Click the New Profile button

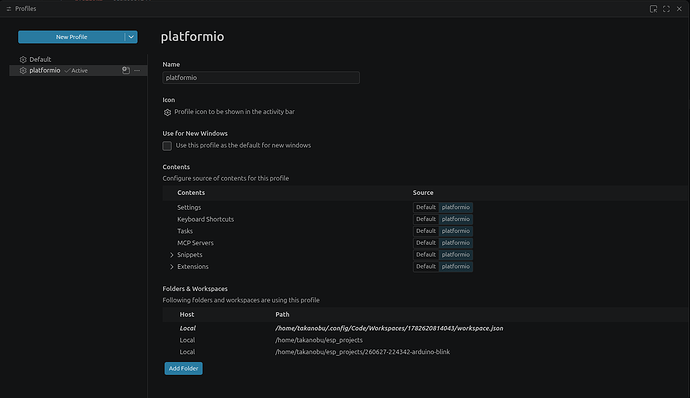(x=71, y=37)
